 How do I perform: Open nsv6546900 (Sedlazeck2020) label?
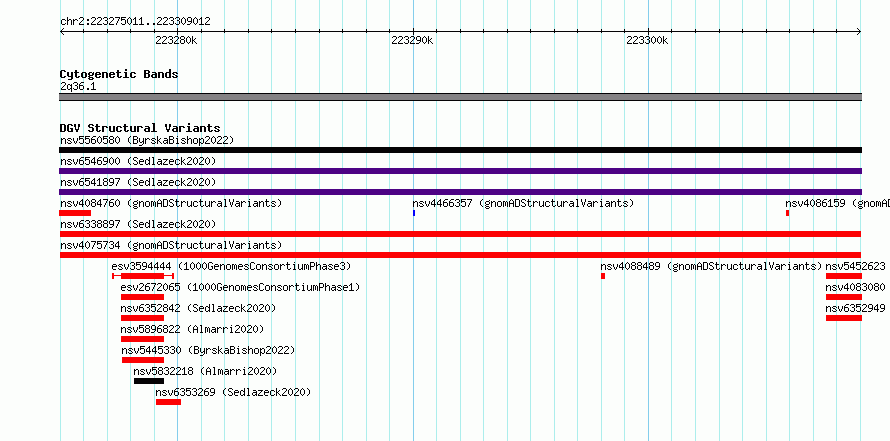pyautogui.click(x=138, y=161)
